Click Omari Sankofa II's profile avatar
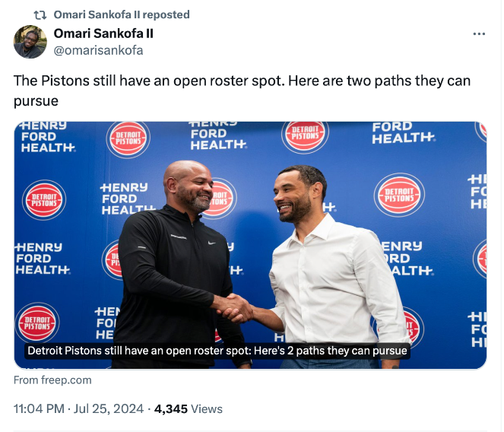Viewport: 504px width, 432px height. [x=30, y=42]
